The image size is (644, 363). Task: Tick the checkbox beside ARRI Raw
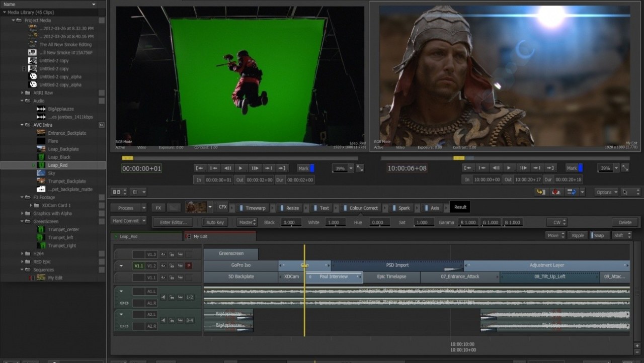pos(102,93)
